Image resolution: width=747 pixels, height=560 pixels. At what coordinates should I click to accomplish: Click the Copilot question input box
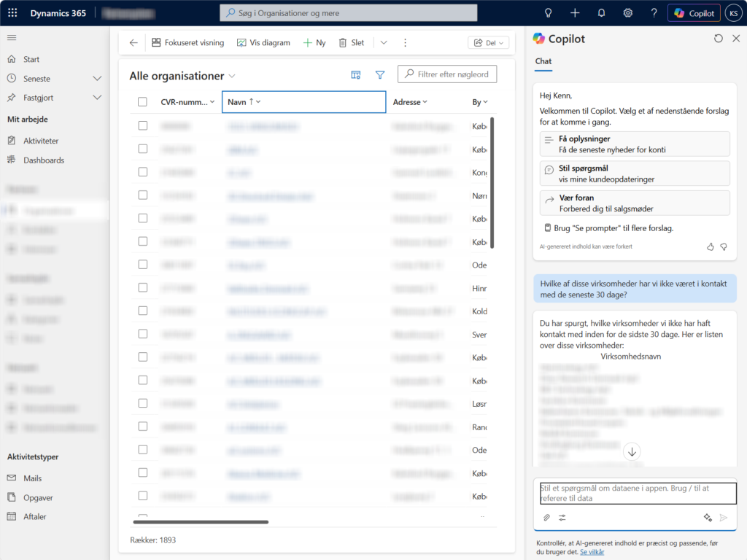click(x=638, y=494)
